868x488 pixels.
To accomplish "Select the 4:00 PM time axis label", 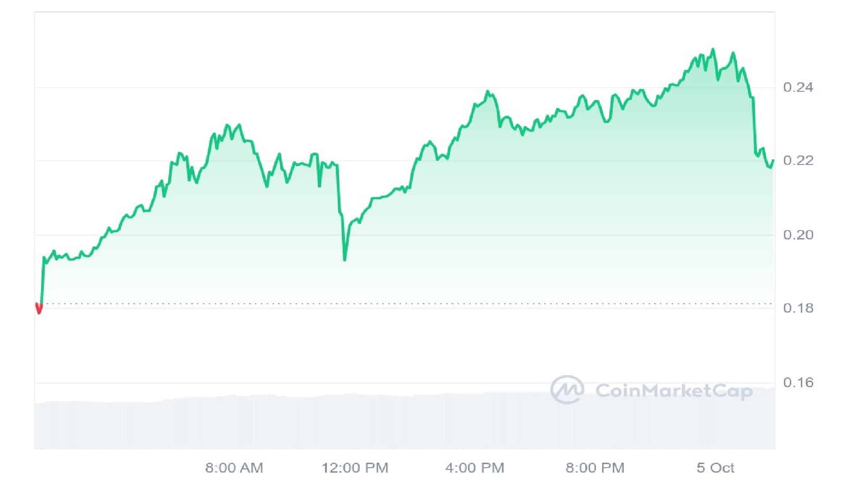I will point(475,468).
